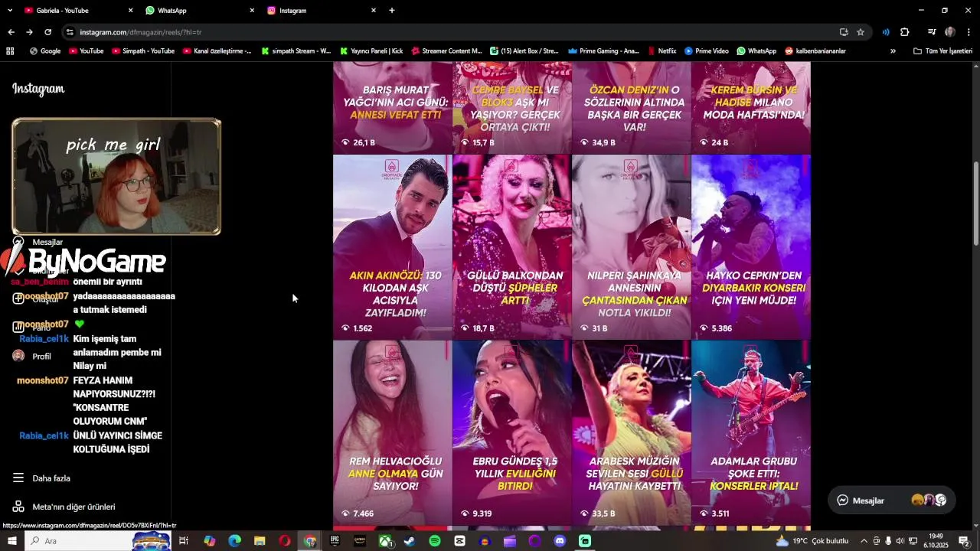
Task: Open the Daha fazla menu
Action: [41, 478]
